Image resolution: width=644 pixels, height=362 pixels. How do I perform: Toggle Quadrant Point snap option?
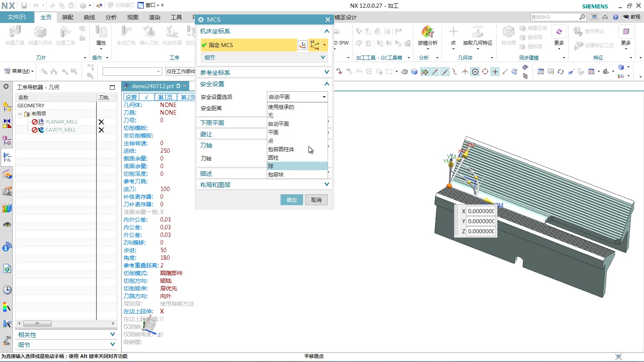pos(485,72)
